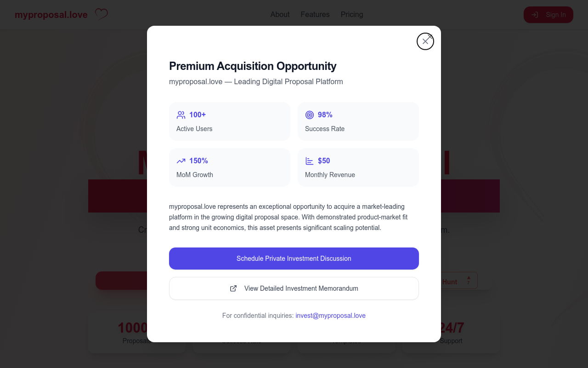Screen dimensions: 588x368
Task: Click the myproposal.love logo text
Action: tap(51, 15)
